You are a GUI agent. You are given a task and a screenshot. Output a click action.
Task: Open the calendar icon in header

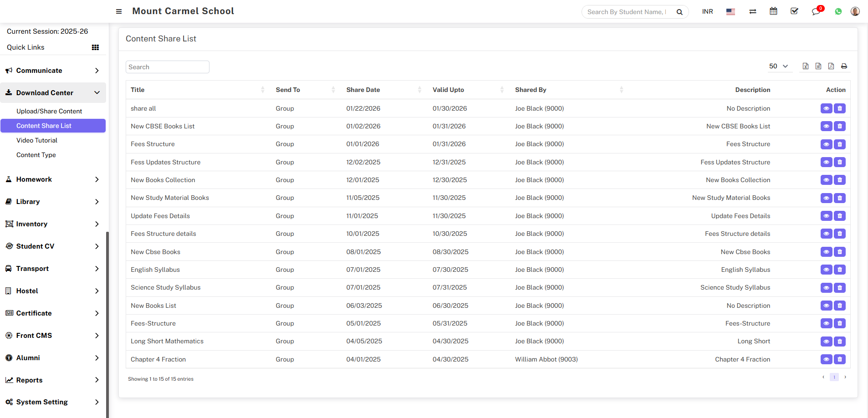[x=773, y=11]
